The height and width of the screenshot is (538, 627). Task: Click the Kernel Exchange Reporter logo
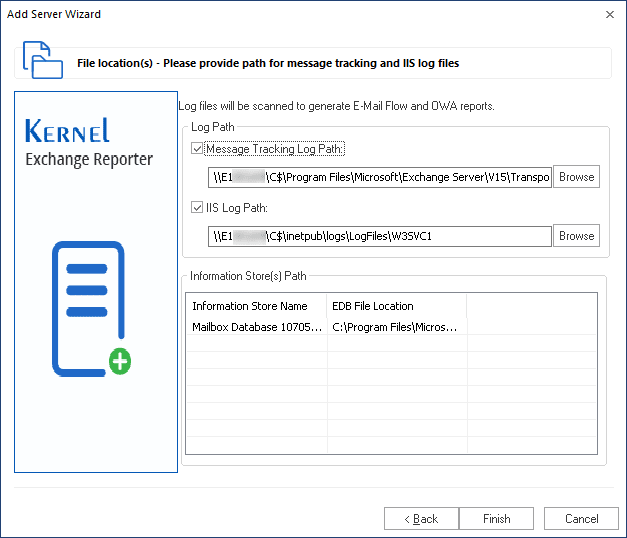89,142
